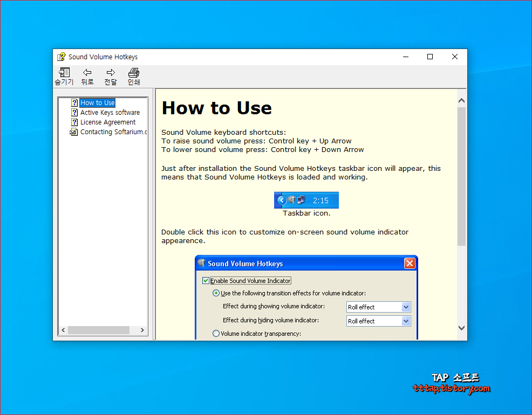This screenshot has width=532, height=415.
Task: Click the mail icon beside Contacting Softarium
Action: (x=73, y=132)
